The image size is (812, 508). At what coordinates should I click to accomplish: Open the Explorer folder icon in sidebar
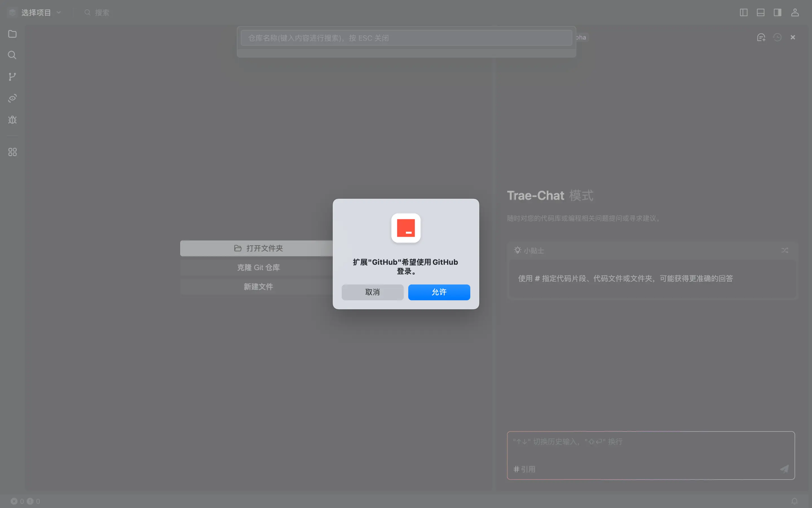(x=12, y=34)
